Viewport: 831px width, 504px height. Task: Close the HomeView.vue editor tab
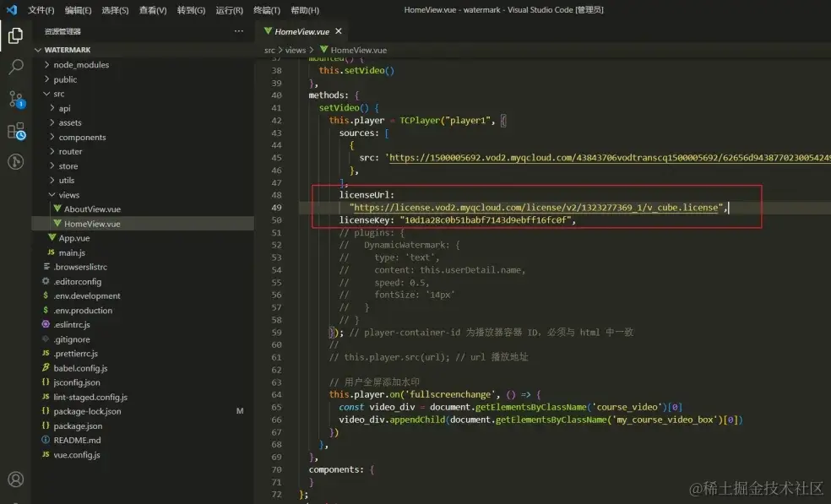pyautogui.click(x=338, y=31)
